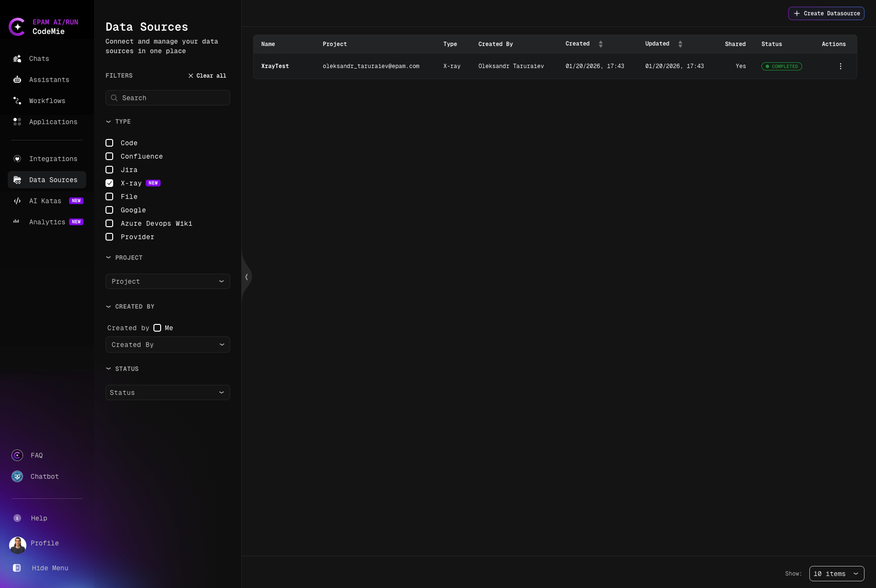This screenshot has height=588, width=876.
Task: Go to Assistants in the sidebar
Action: (x=49, y=80)
